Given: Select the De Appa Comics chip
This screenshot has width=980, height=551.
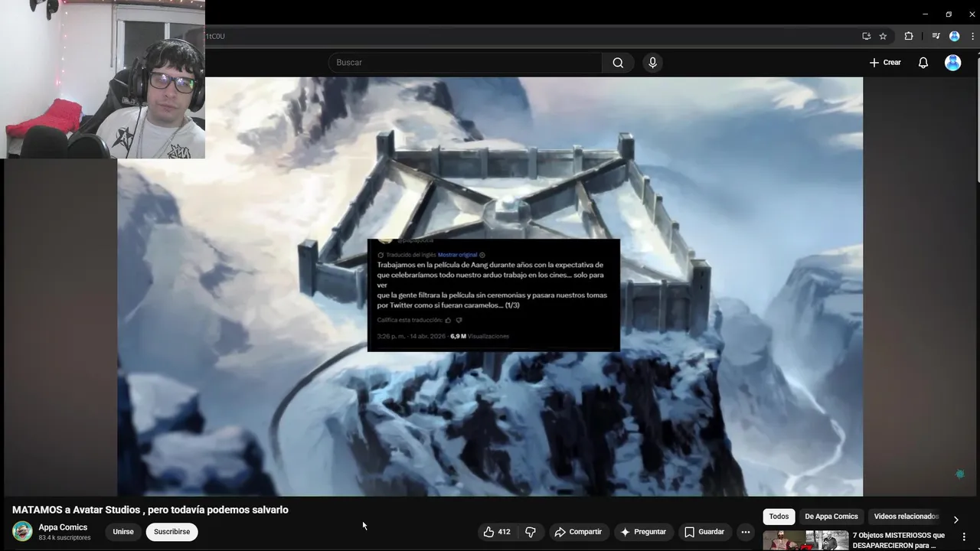Looking at the screenshot, I should (x=831, y=517).
